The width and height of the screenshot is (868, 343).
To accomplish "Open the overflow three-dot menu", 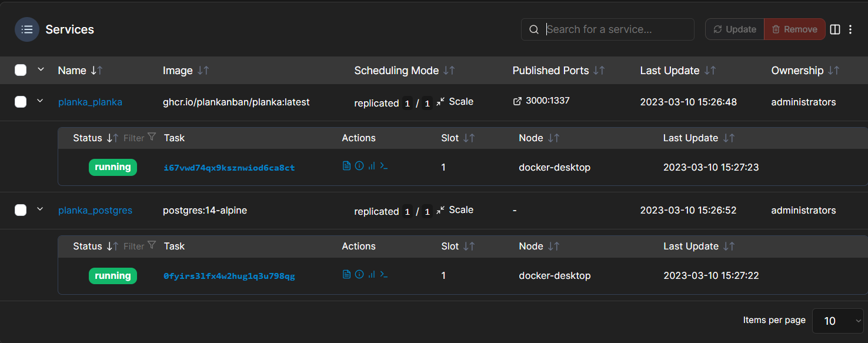I will pyautogui.click(x=850, y=29).
